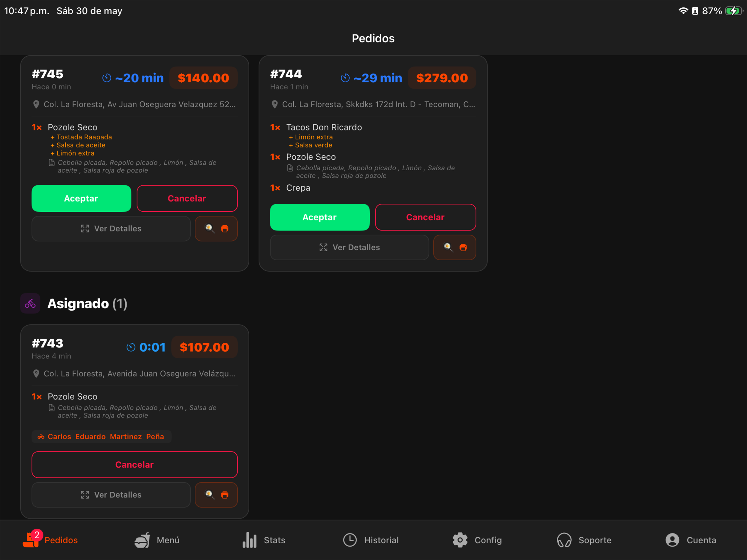Click Tacos Don Ricardo item in order #744
The width and height of the screenshot is (747, 560).
click(324, 127)
